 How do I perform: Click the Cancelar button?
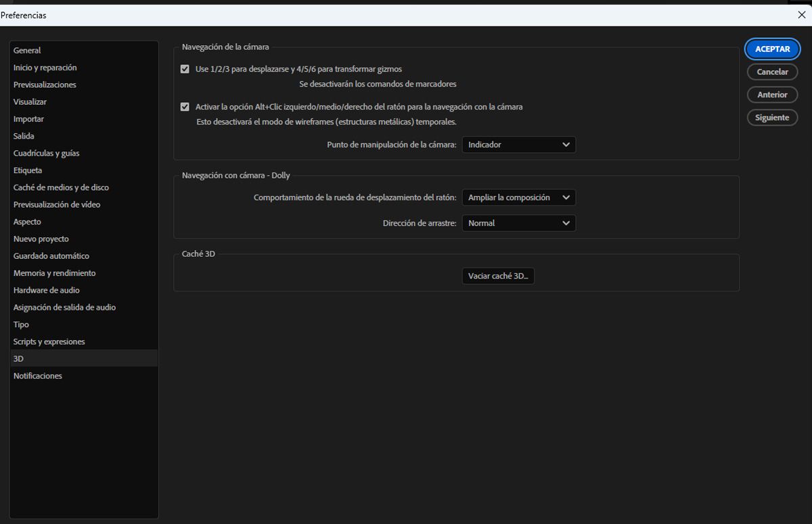772,72
